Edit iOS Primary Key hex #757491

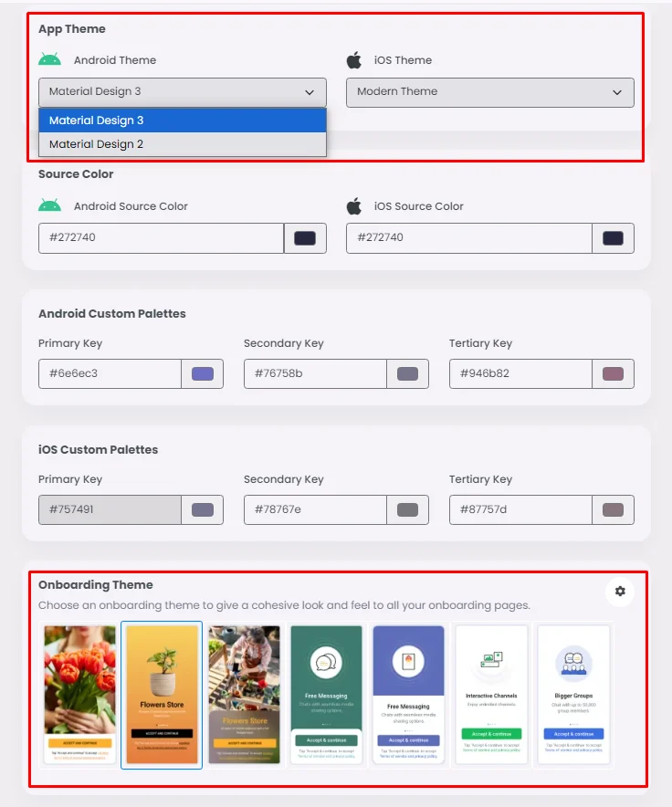[x=110, y=509]
